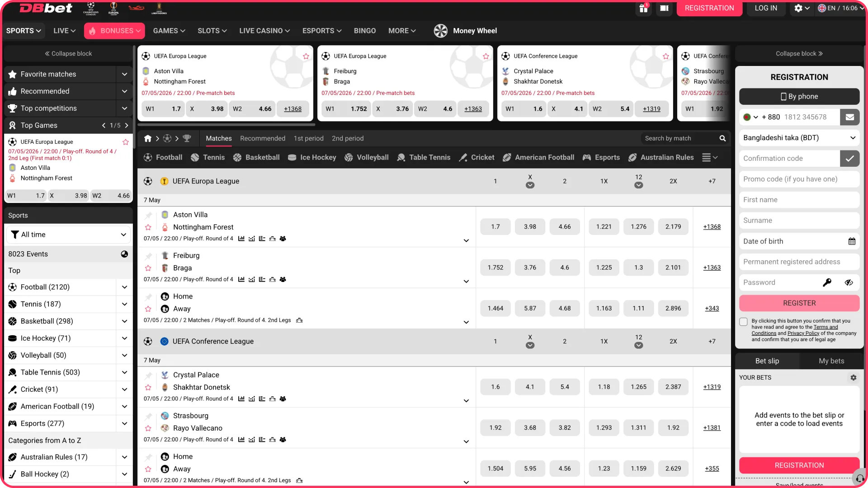
Task: Open +1368 markets for Aston Villa row
Action: [x=712, y=227]
